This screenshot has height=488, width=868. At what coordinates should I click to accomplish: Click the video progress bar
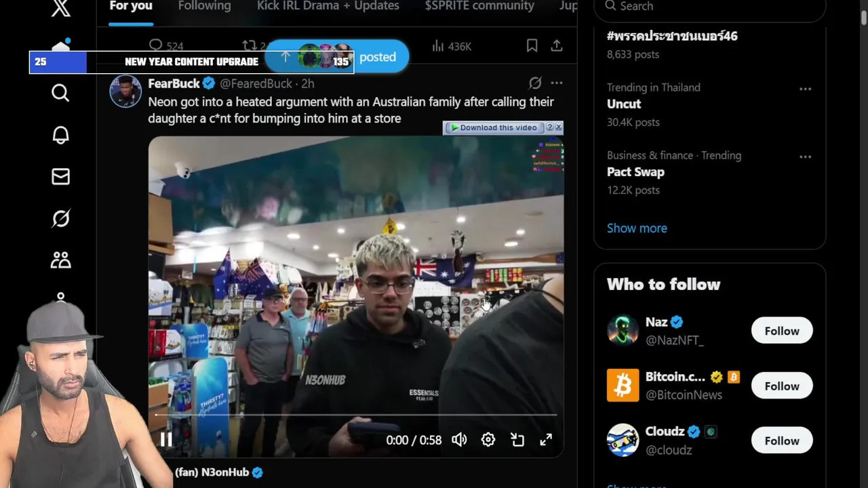pos(356,414)
